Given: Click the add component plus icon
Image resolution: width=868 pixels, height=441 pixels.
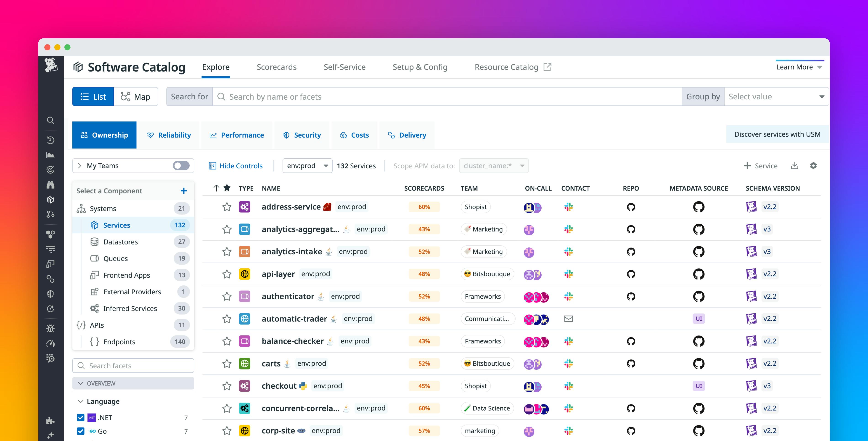Looking at the screenshot, I should coord(184,191).
